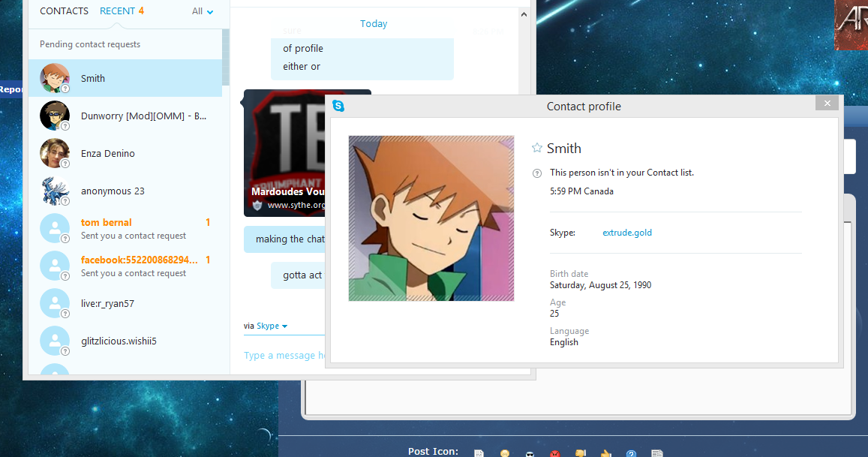
Task: Click the language value English
Action: click(x=564, y=342)
